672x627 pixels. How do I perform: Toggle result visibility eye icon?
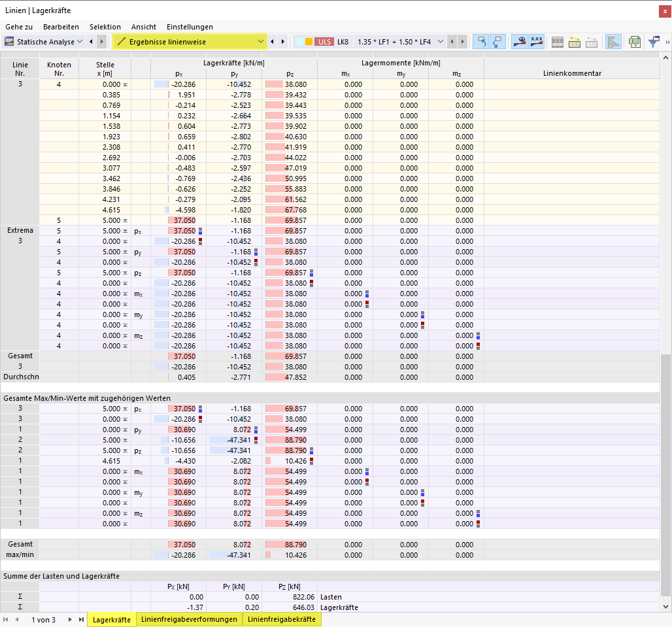pyautogui.click(x=520, y=42)
